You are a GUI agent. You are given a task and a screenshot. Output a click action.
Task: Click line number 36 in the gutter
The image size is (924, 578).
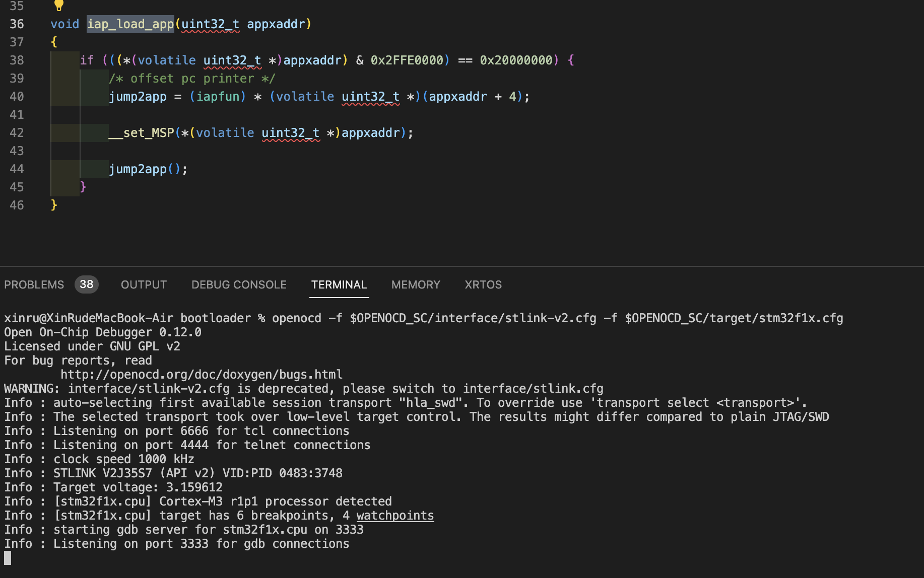(17, 24)
